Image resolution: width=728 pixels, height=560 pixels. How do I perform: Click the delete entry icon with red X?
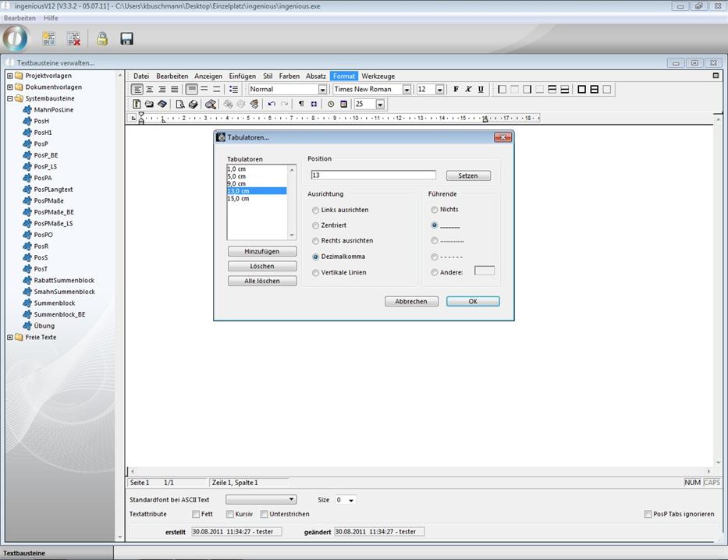click(x=73, y=38)
